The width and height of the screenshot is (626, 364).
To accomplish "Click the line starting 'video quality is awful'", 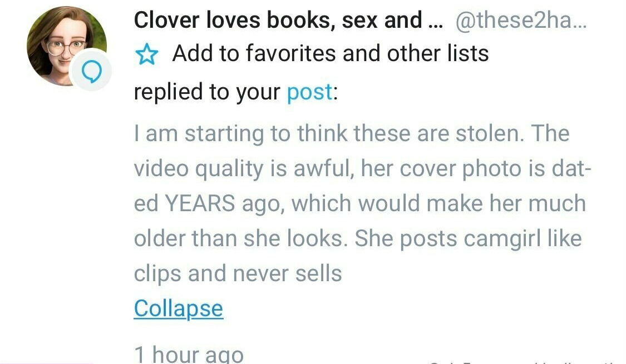I will 362,168.
